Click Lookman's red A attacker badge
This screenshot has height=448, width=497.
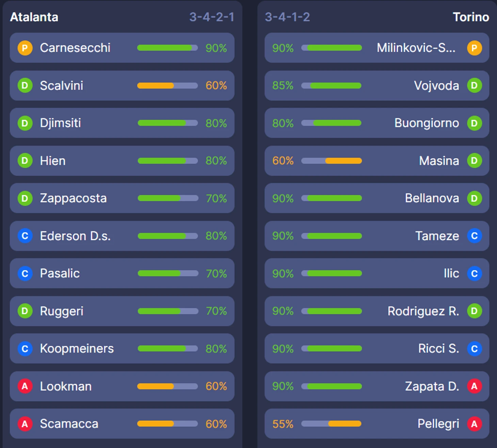[25, 386]
